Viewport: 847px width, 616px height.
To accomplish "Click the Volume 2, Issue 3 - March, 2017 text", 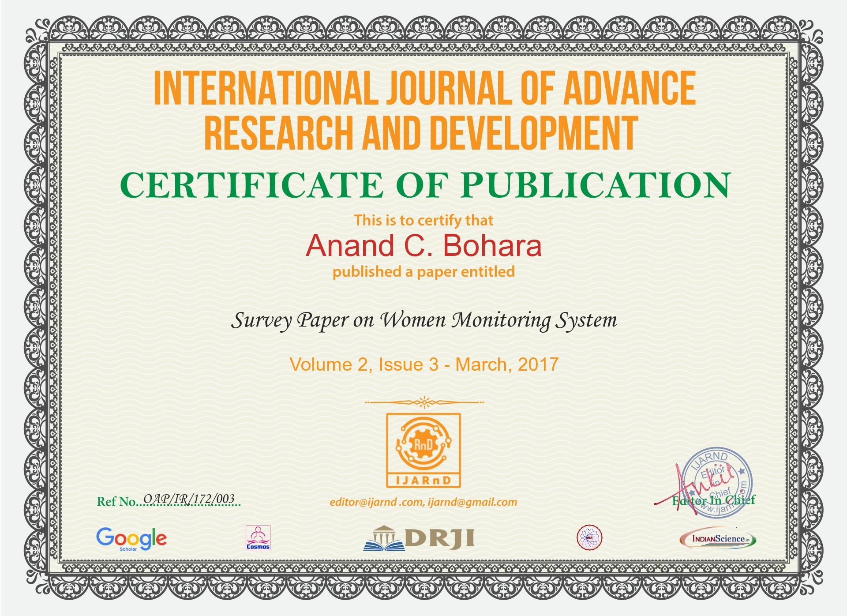I will click(423, 364).
